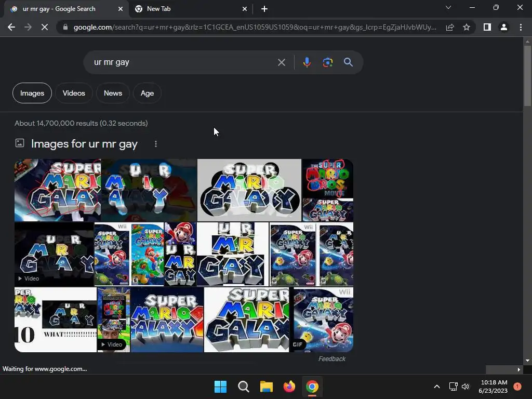Viewport: 532px width, 399px height.
Task: Open the Chrome profile menu
Action: pos(504,27)
